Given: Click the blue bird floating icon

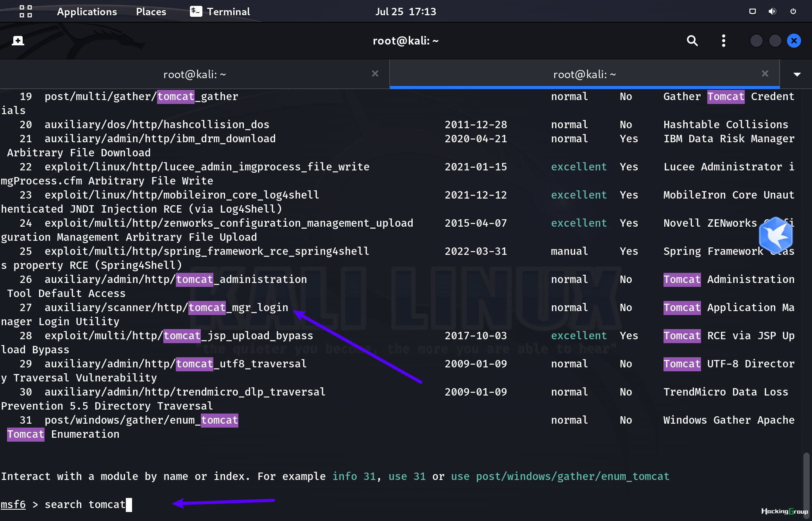Looking at the screenshot, I should tap(776, 236).
